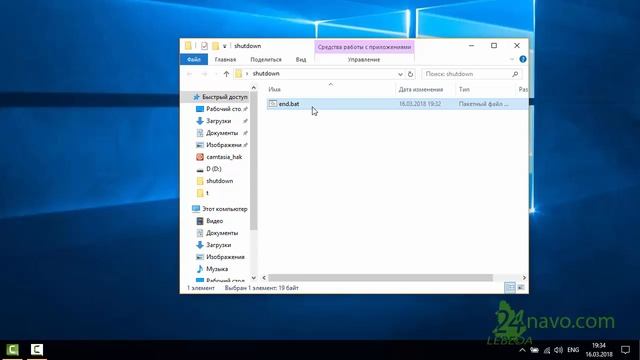640x360 pixels.
Task: Select Этот компьютер in the sidebar
Action: click(x=224, y=209)
